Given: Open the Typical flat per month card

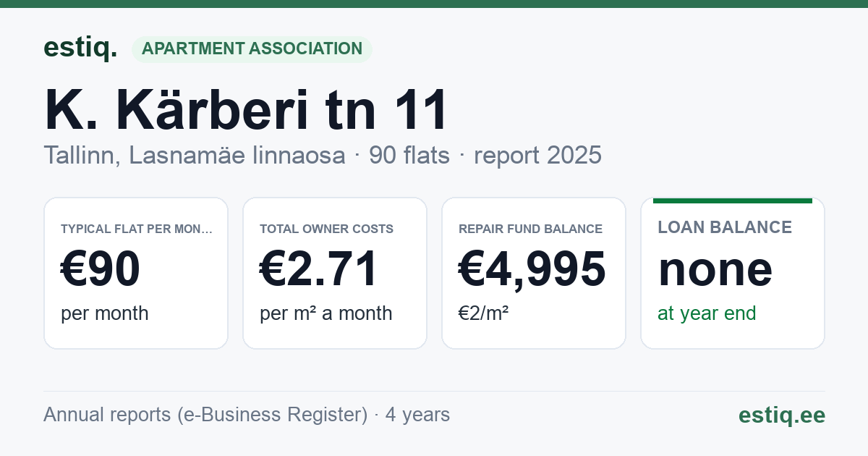Looking at the screenshot, I should [x=136, y=273].
